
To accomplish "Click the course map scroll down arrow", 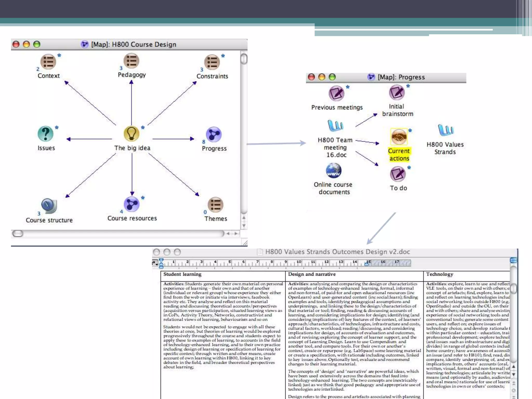I will (x=244, y=226).
